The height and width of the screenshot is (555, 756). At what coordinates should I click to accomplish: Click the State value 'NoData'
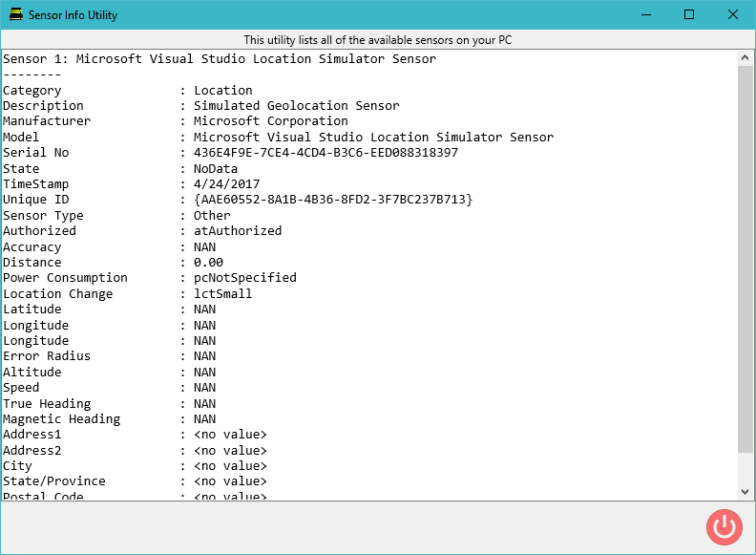216,168
